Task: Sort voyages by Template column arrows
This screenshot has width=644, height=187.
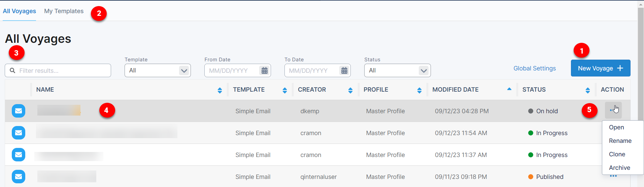Action: point(285,90)
